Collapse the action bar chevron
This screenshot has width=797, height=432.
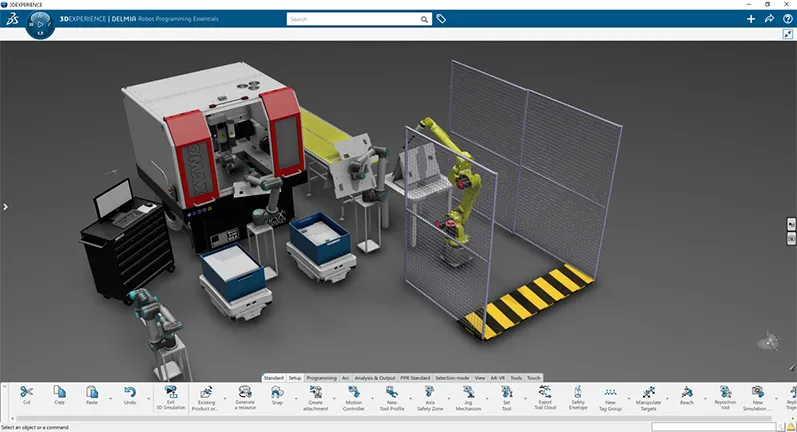5,387
